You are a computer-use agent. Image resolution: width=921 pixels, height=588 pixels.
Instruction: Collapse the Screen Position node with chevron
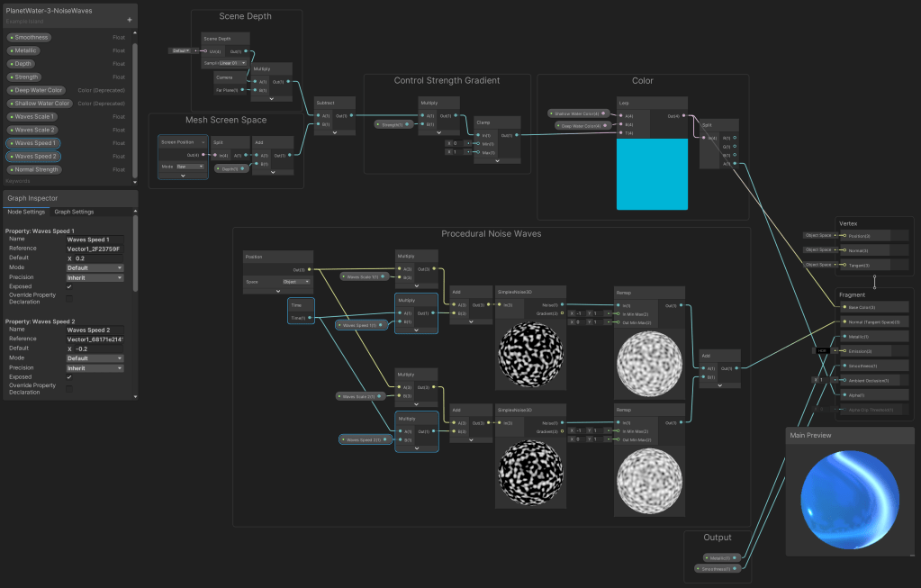183,176
